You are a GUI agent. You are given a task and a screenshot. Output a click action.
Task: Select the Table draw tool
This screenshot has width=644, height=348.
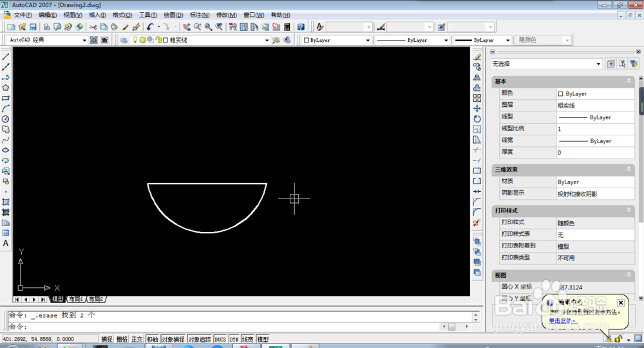click(x=6, y=233)
